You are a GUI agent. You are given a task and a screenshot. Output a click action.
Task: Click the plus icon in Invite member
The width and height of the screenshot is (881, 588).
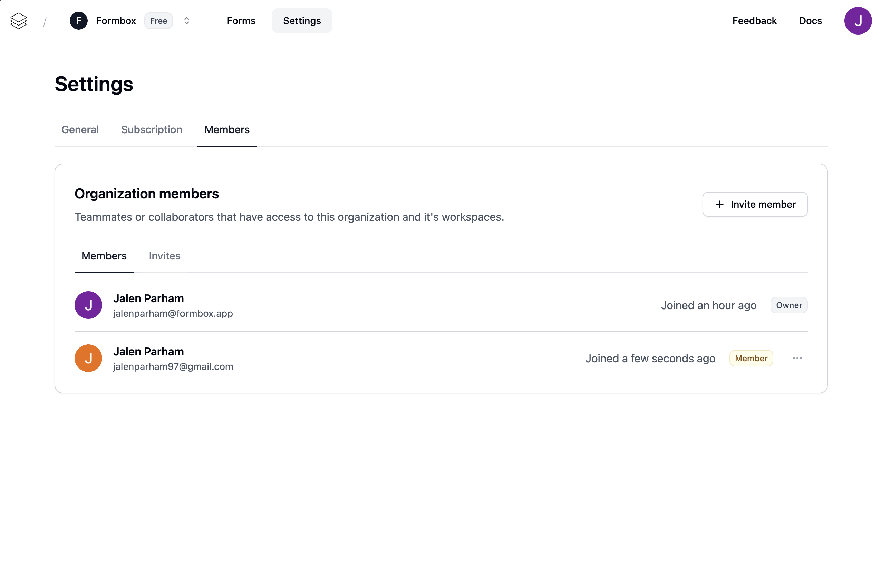click(719, 204)
